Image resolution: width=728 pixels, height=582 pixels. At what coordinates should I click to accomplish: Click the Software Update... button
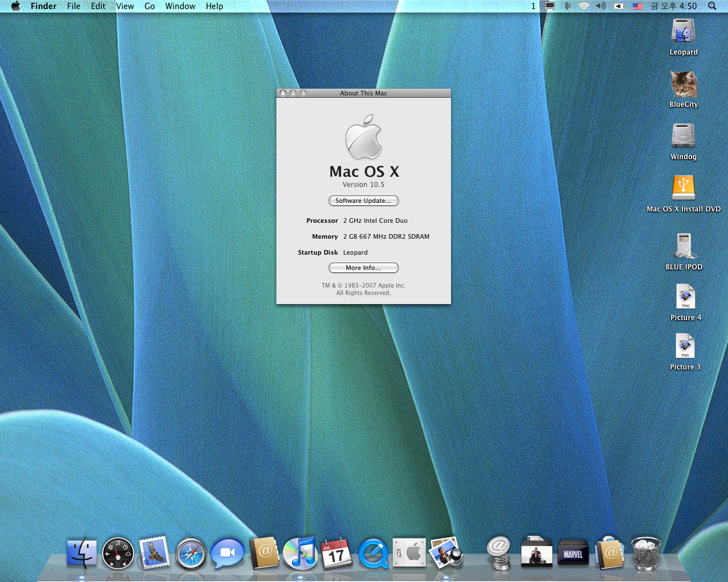click(363, 201)
